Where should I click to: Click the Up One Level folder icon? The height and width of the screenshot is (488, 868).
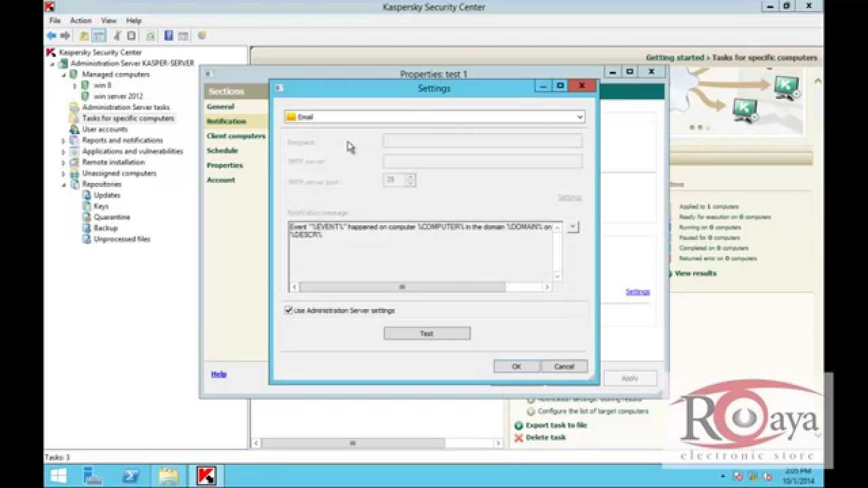[84, 35]
